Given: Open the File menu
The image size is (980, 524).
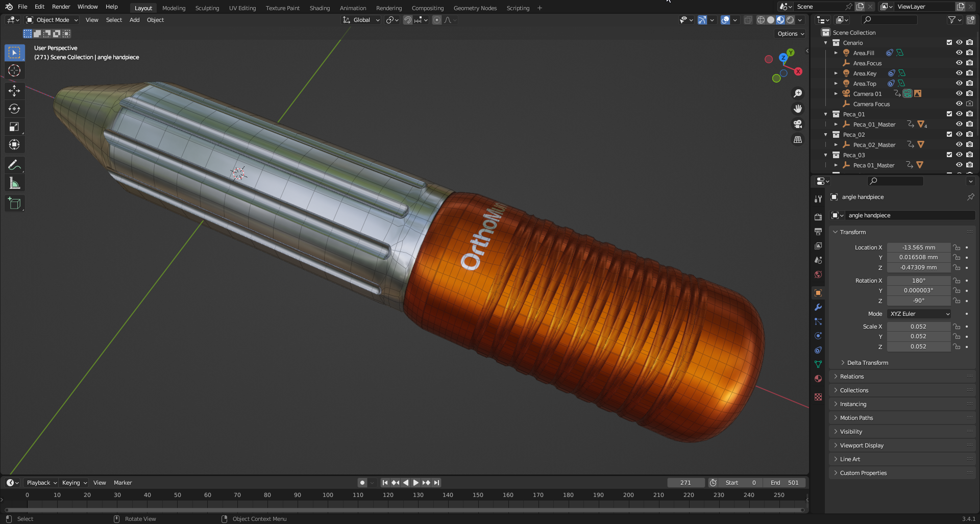Looking at the screenshot, I should point(22,7).
